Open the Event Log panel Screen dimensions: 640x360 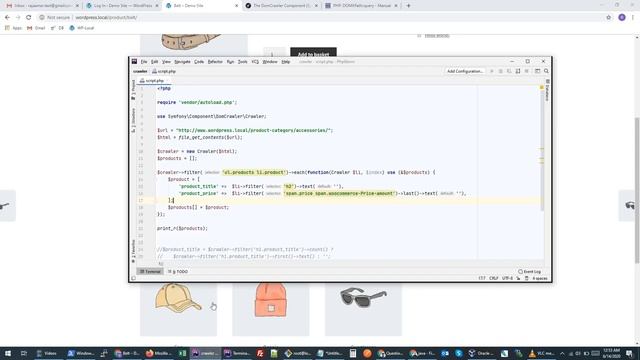[x=529, y=271]
